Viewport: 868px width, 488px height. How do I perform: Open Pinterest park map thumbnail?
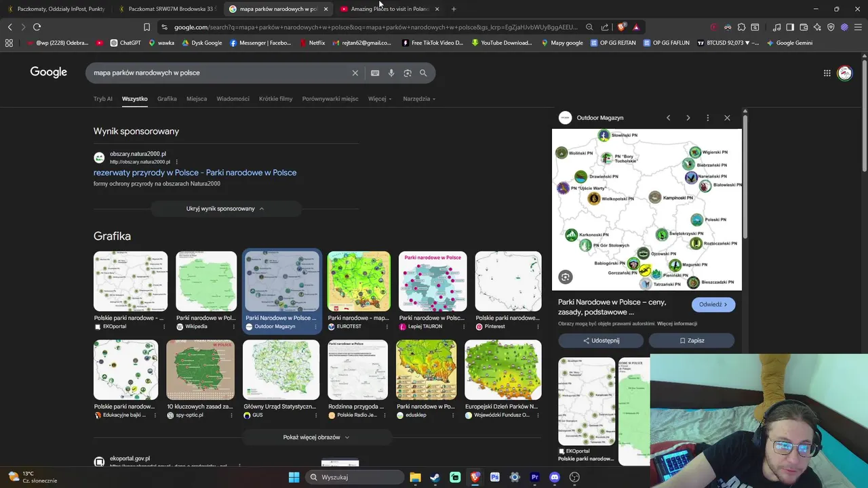click(x=508, y=281)
